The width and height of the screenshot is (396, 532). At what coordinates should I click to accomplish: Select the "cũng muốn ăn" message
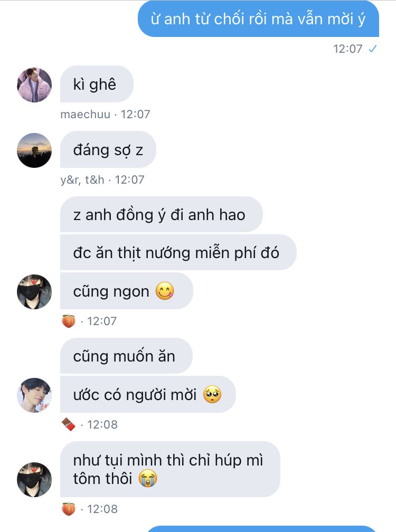click(126, 356)
